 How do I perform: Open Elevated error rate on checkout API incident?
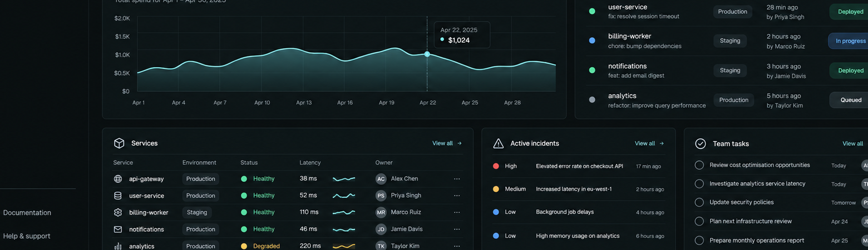point(579,166)
